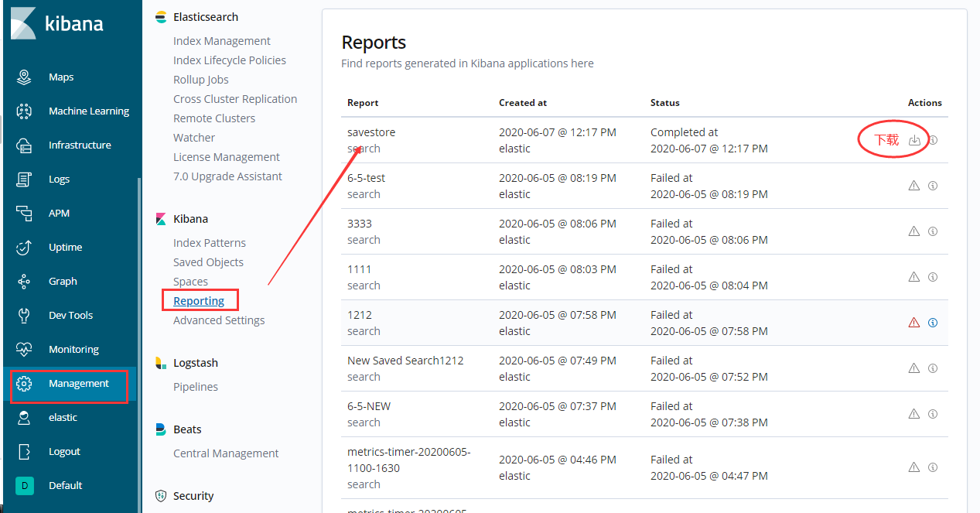Open the Management gear icon
This screenshot has width=980, height=513.
coord(24,383)
